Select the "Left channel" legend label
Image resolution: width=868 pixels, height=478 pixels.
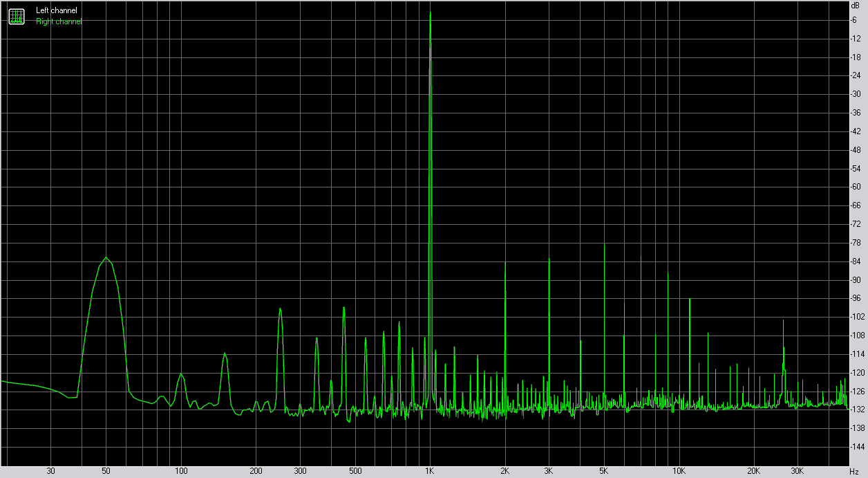(x=57, y=10)
